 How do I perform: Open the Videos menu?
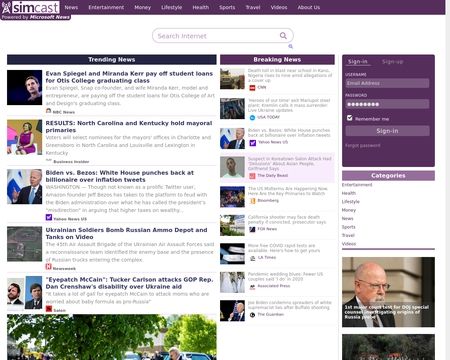click(279, 7)
